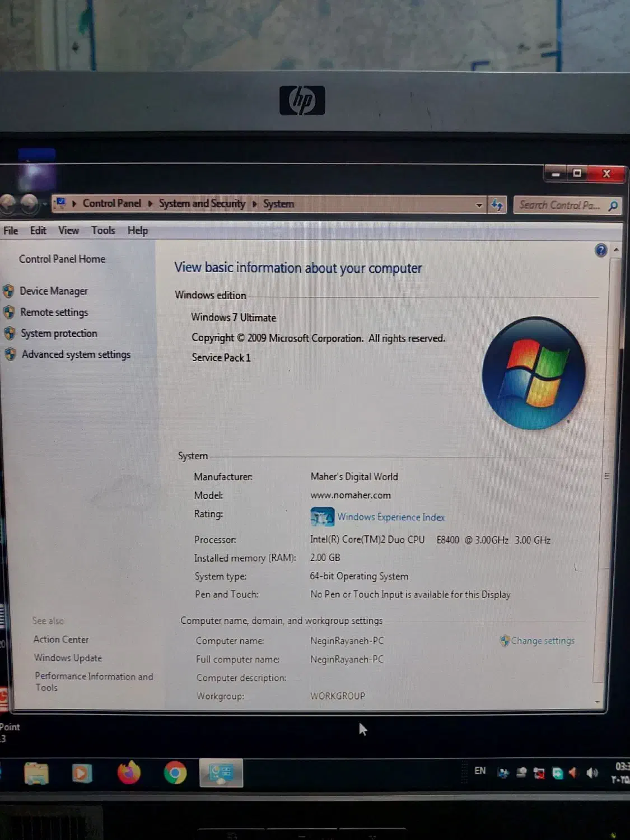Click the volume speaker tray icon
This screenshot has width=630, height=840.
[x=592, y=773]
